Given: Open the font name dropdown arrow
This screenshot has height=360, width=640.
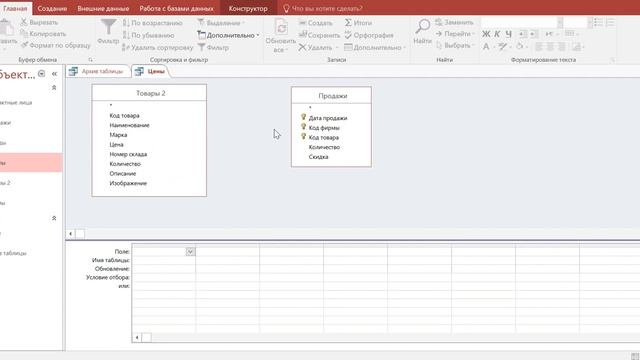Looking at the screenshot, I should tap(560, 22).
